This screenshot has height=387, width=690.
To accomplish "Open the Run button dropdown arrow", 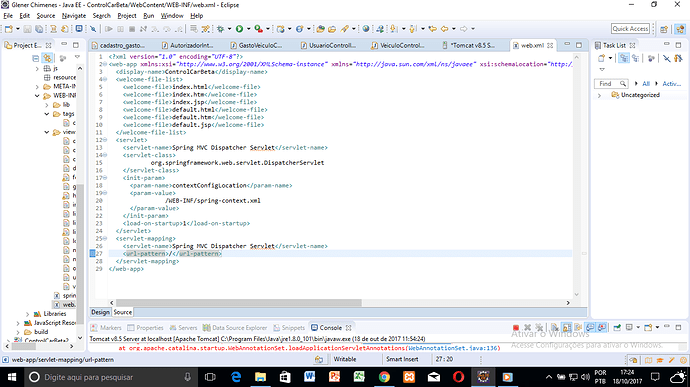I will (x=249, y=29).
